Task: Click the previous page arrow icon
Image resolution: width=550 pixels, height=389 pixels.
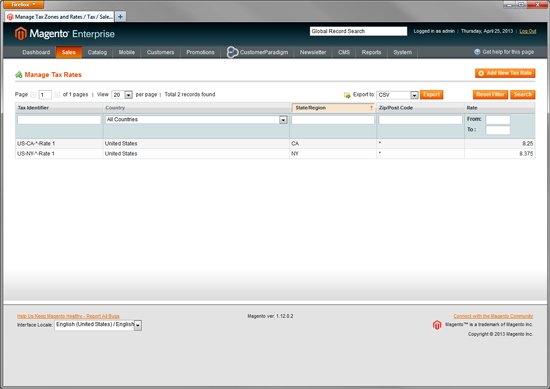Action: [x=33, y=95]
